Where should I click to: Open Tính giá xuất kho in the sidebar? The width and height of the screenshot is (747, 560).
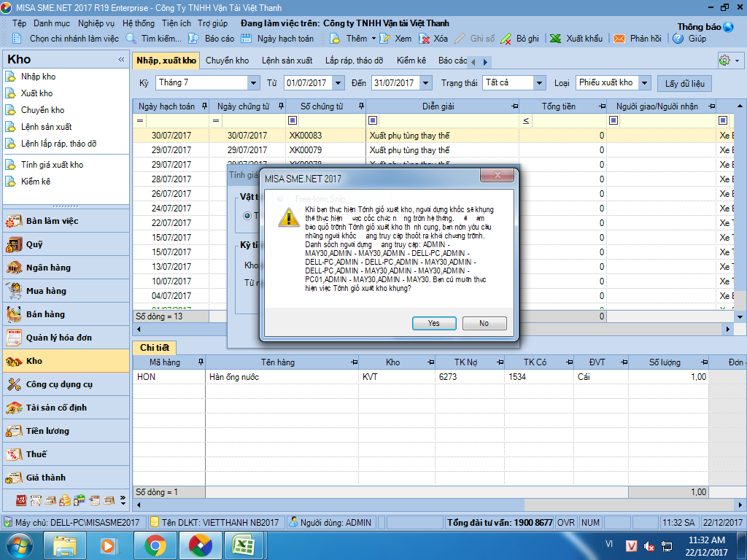(52, 165)
